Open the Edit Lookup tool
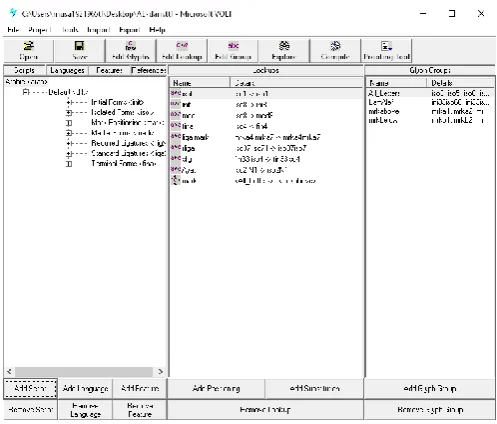 182,50
